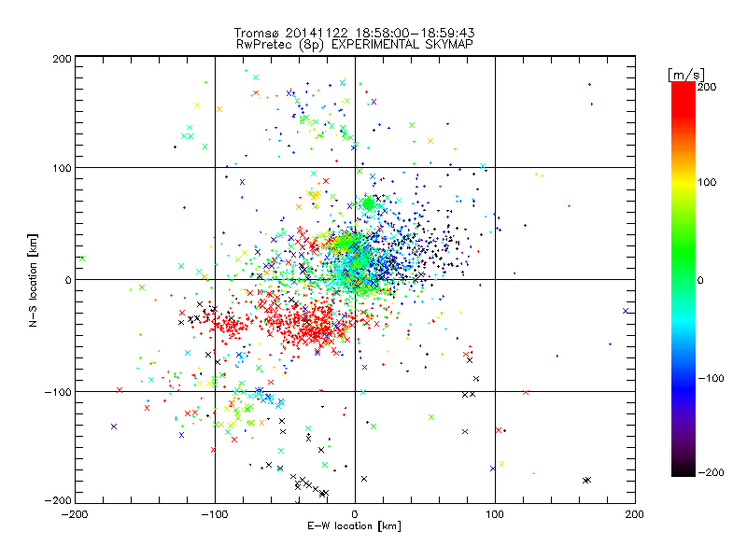This screenshot has width=747, height=560.
Task: Click the x-axis tick label '0'
Action: pyautogui.click(x=355, y=514)
